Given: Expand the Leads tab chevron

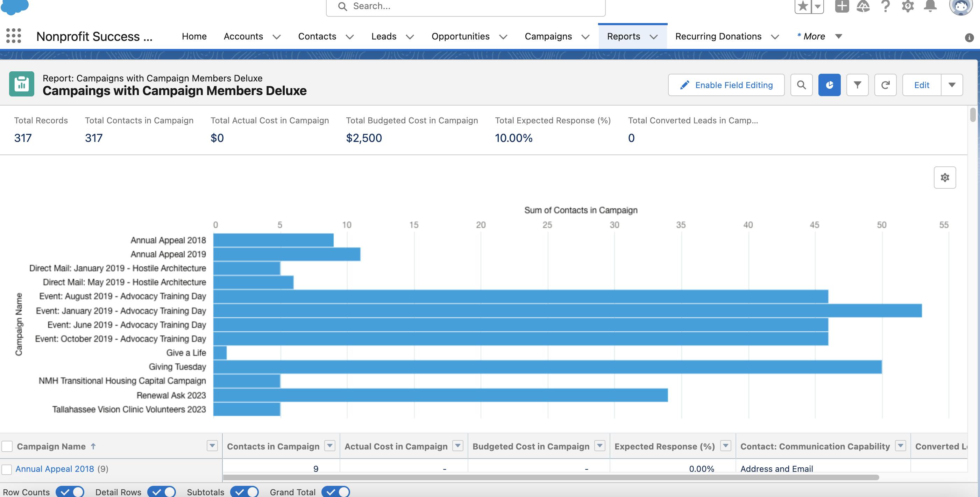Looking at the screenshot, I should point(410,36).
